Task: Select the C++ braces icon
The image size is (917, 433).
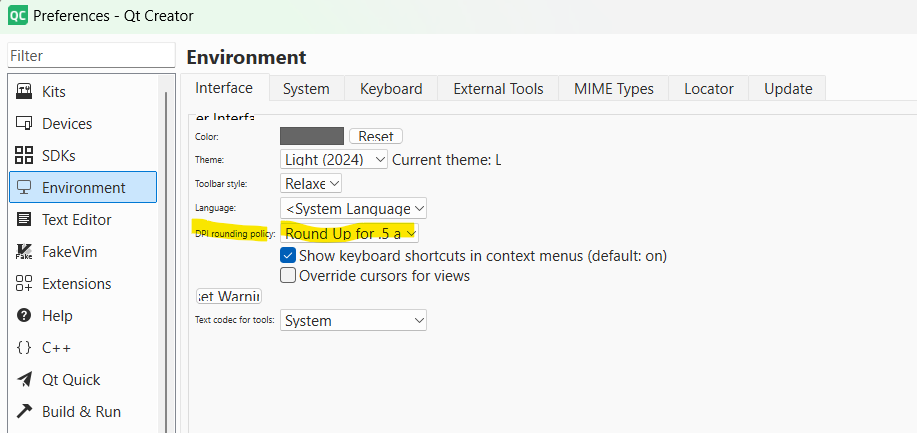Action: [x=24, y=348]
